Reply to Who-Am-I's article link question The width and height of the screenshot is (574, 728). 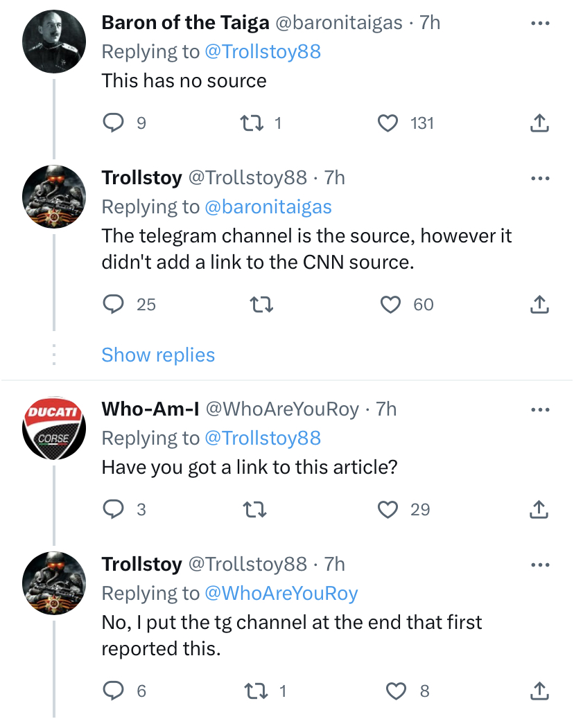[113, 510]
